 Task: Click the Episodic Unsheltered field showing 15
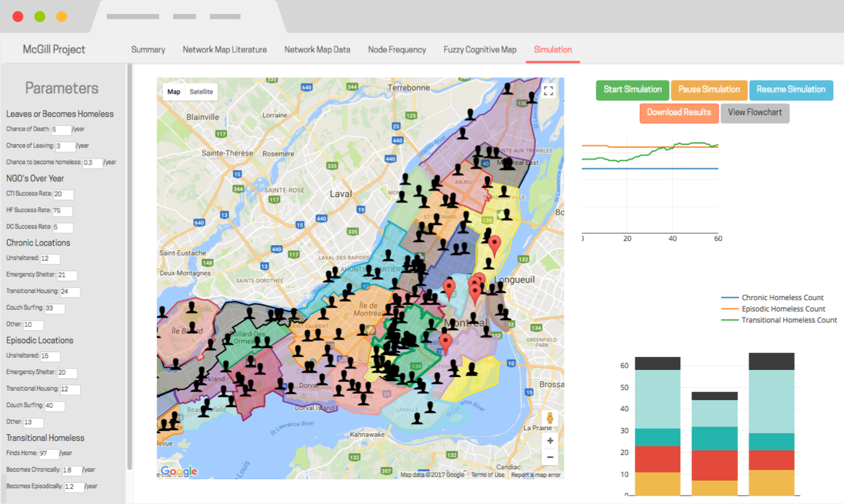50,356
